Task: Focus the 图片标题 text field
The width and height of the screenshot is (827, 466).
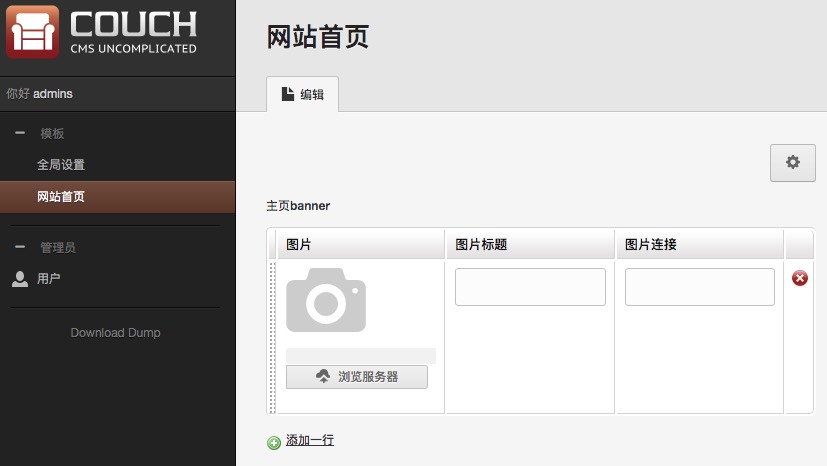Action: [530, 287]
